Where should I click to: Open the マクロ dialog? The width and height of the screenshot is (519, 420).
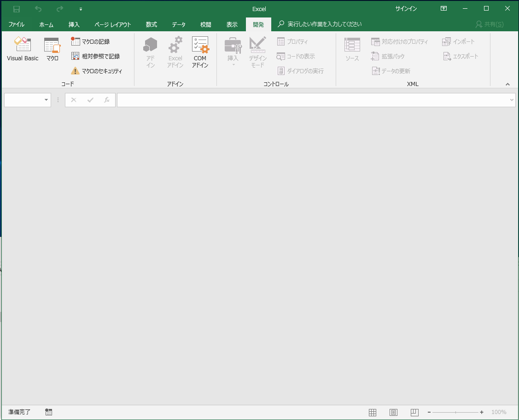point(52,49)
